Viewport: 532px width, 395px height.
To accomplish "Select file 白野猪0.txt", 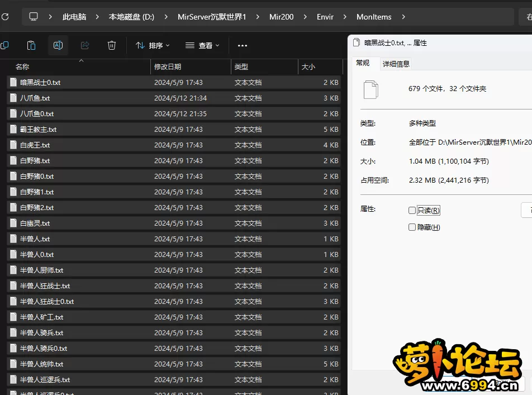I will point(174,176).
